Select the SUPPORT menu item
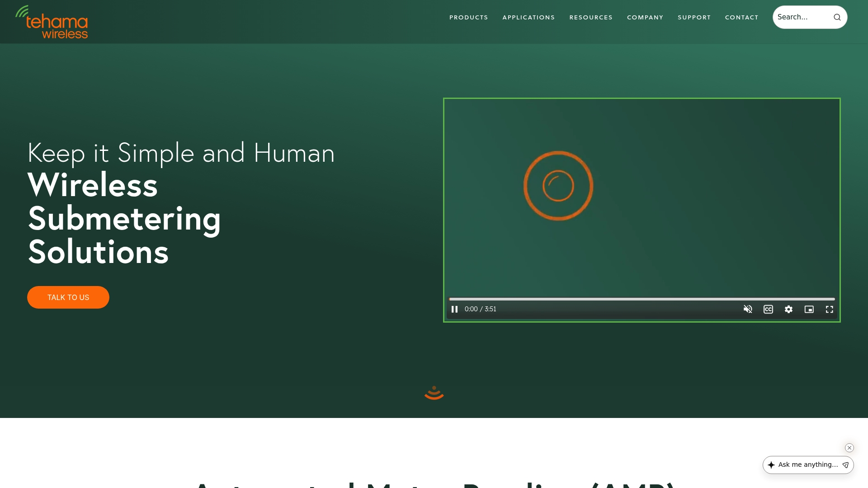 694,17
